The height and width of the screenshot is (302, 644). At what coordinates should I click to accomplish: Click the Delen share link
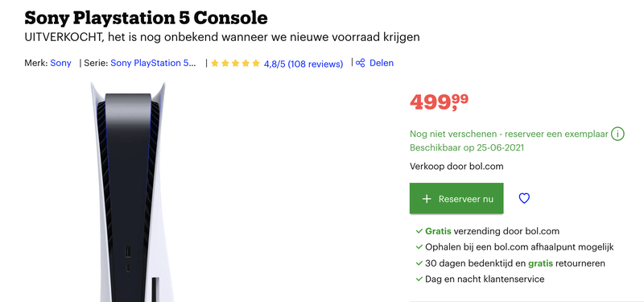382,64
